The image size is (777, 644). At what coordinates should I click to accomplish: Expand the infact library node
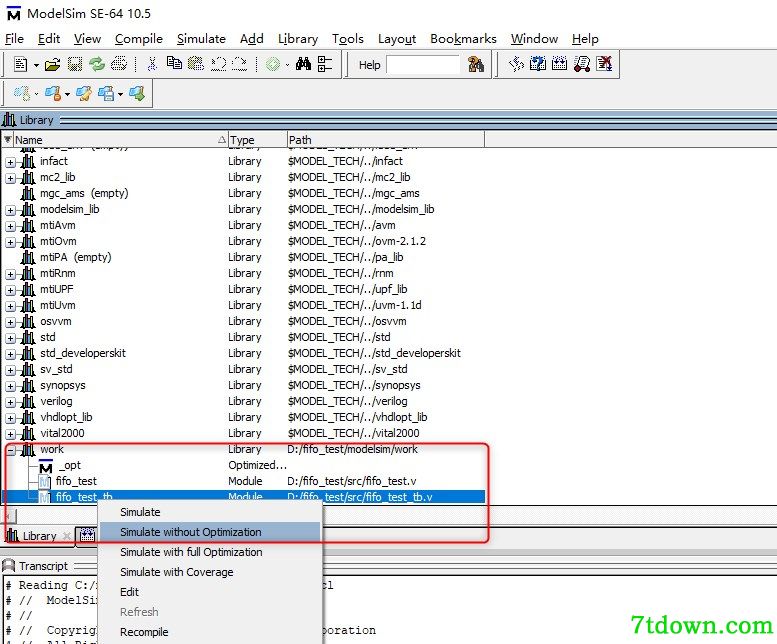pos(10,162)
